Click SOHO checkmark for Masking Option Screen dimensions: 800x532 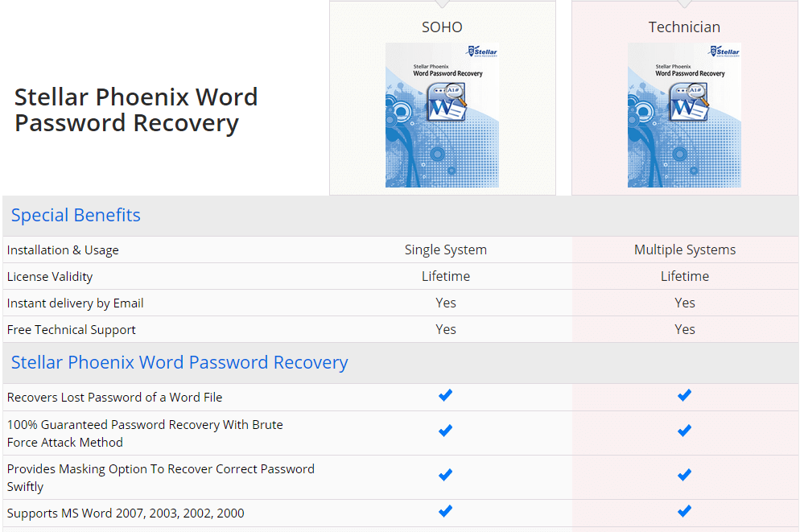tap(445, 475)
